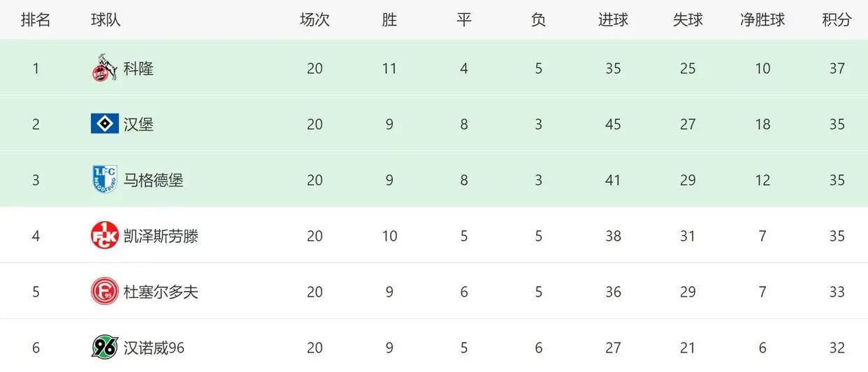Click 汉堡's goals scored value 45

tap(613, 124)
